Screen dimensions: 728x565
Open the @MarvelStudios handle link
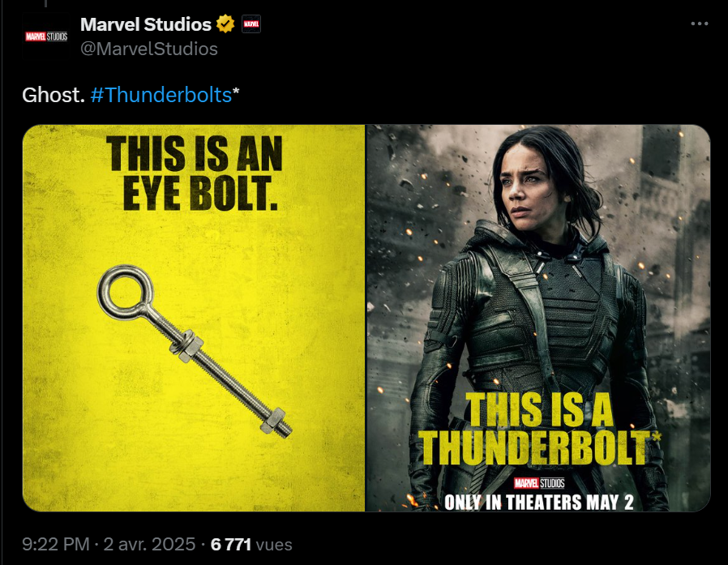point(149,49)
